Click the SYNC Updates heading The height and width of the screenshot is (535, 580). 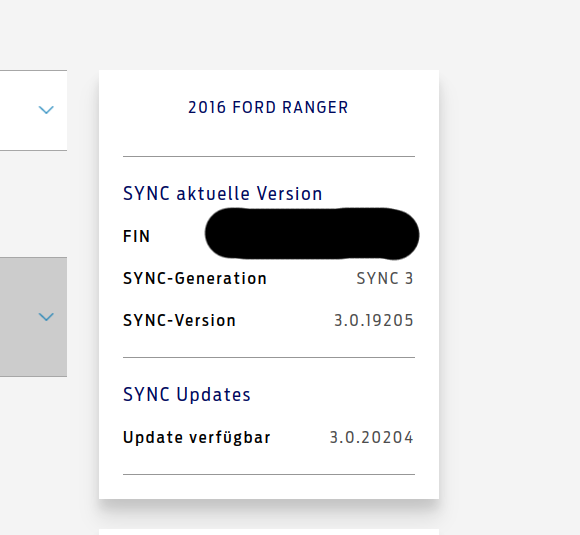pyautogui.click(x=187, y=394)
